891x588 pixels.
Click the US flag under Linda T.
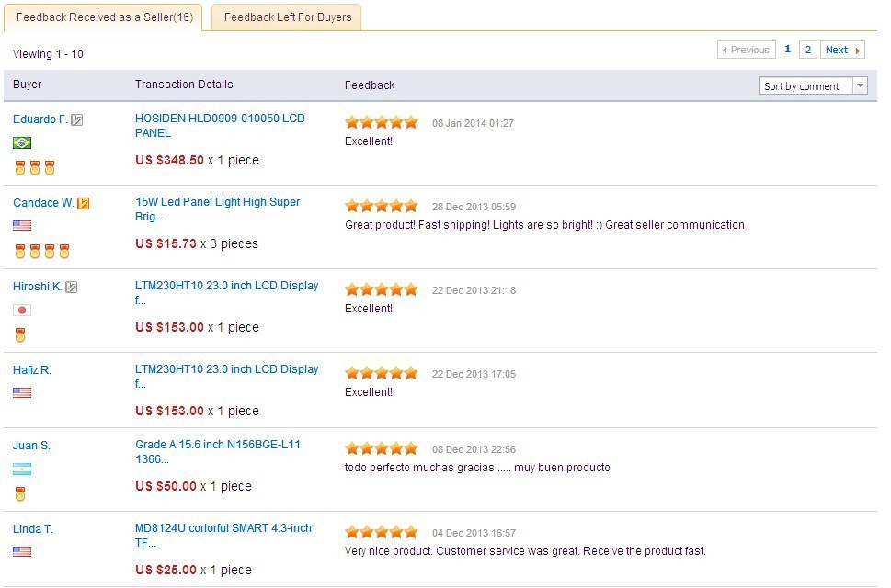22,551
